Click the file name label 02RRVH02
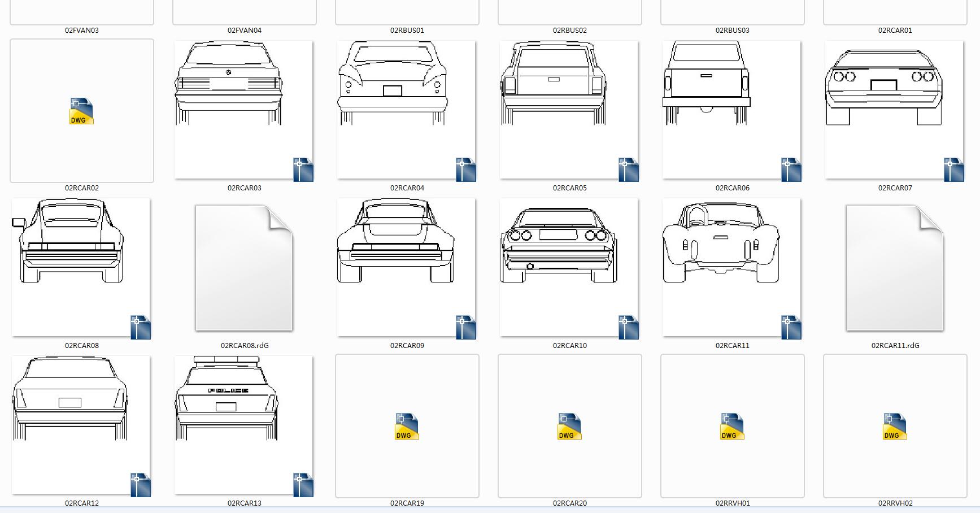 895,503
